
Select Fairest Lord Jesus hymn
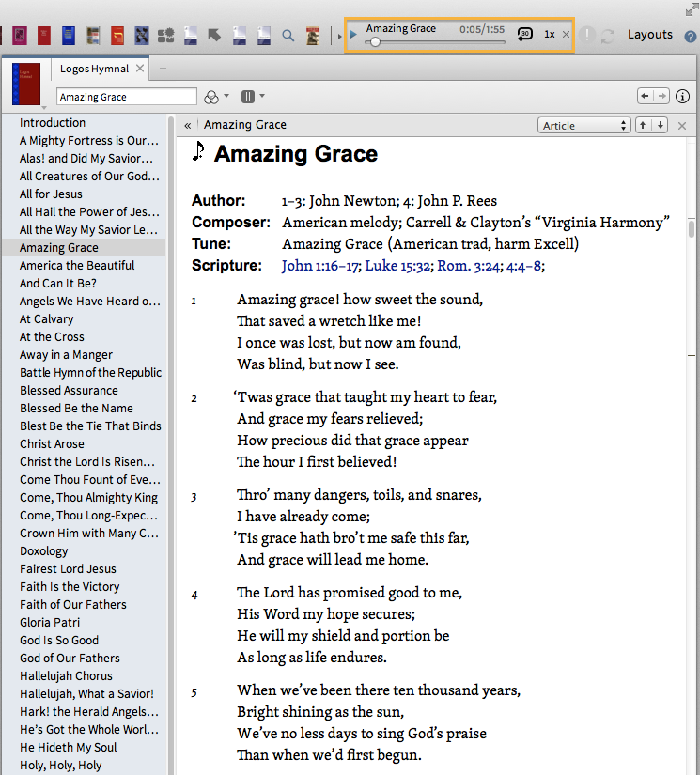68,568
